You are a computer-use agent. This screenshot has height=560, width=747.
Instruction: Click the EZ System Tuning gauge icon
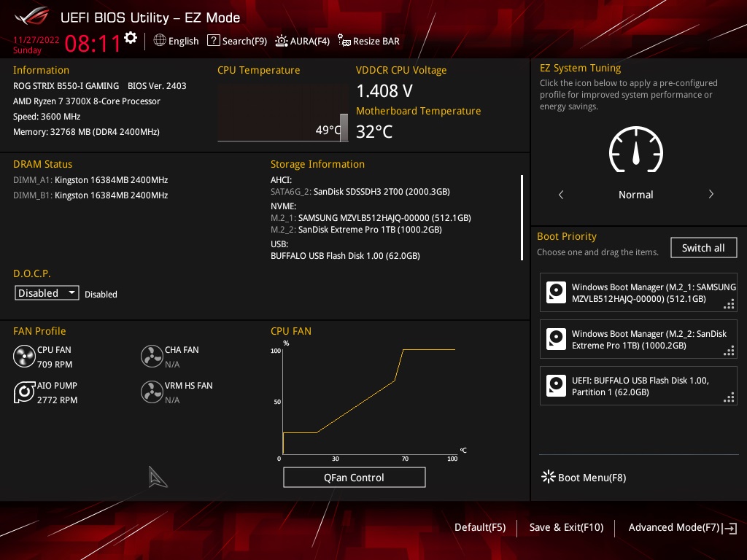pos(636,149)
